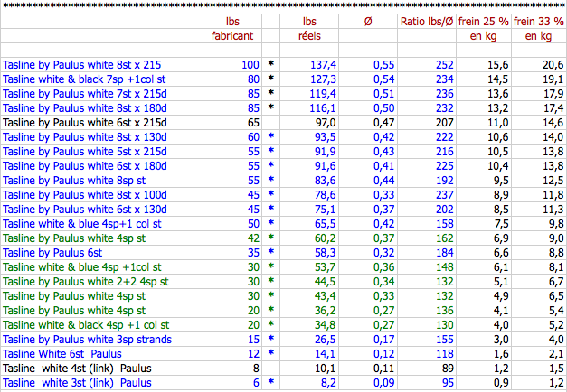Select the asterisk in the 3st (link) row

click(271, 382)
